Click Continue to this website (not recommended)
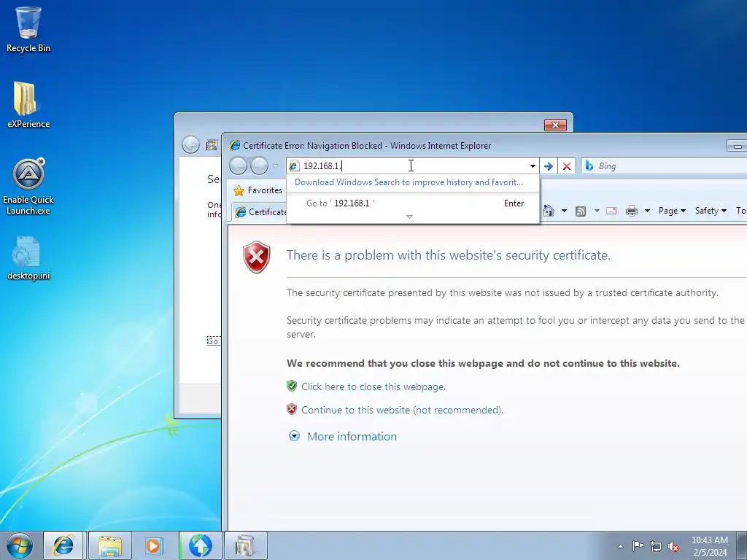747x560 pixels. click(x=402, y=410)
